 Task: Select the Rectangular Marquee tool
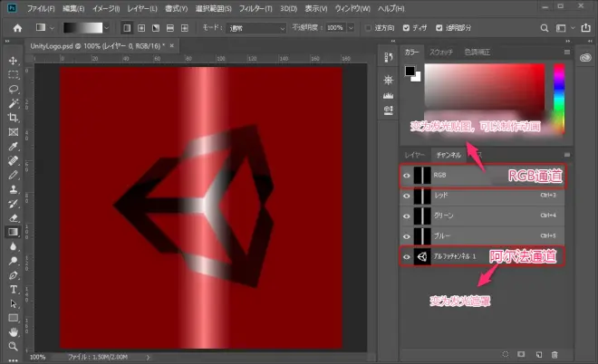[14, 75]
